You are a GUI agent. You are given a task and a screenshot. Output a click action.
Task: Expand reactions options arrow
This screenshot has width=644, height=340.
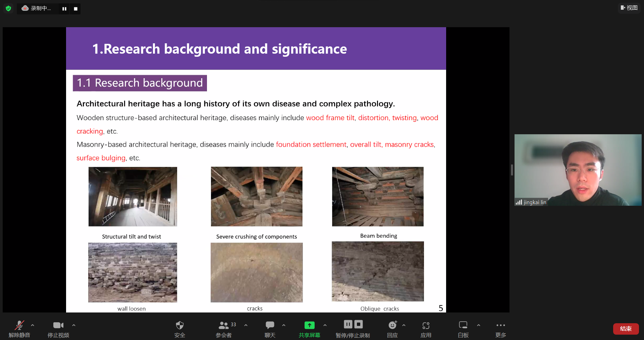(404, 325)
